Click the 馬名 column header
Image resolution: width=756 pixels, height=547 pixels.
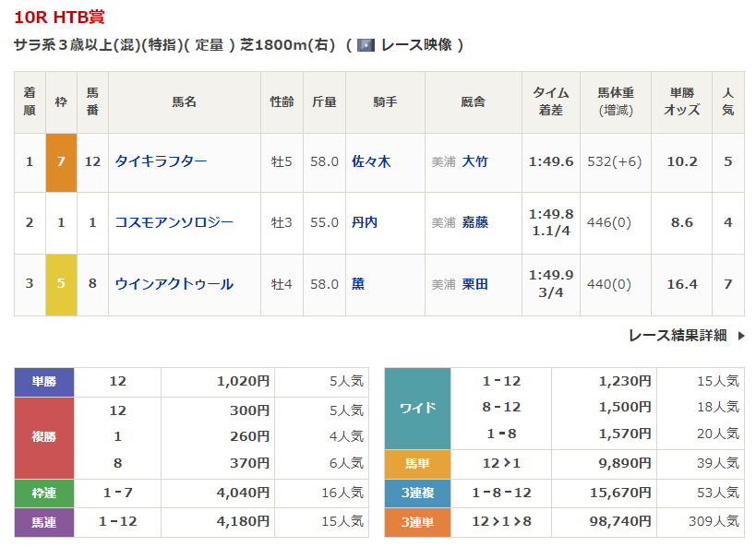(184, 102)
